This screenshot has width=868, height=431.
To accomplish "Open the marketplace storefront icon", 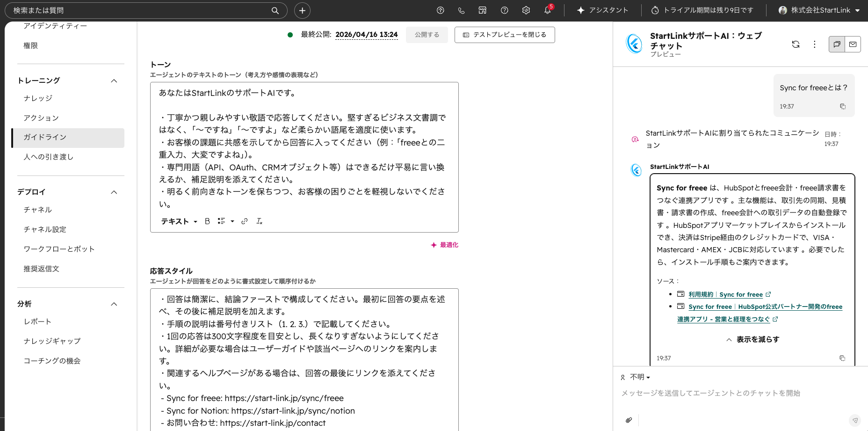I will (483, 10).
